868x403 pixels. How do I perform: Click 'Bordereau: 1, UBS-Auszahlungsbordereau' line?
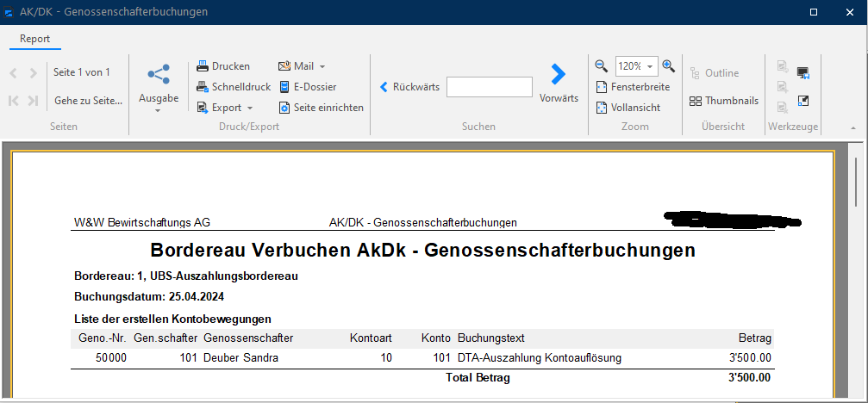pyautogui.click(x=186, y=276)
